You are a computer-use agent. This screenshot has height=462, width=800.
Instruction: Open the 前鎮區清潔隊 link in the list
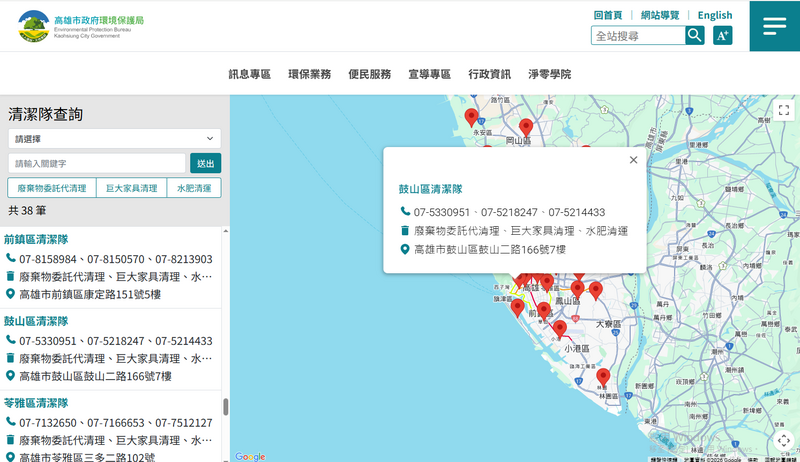click(x=36, y=240)
